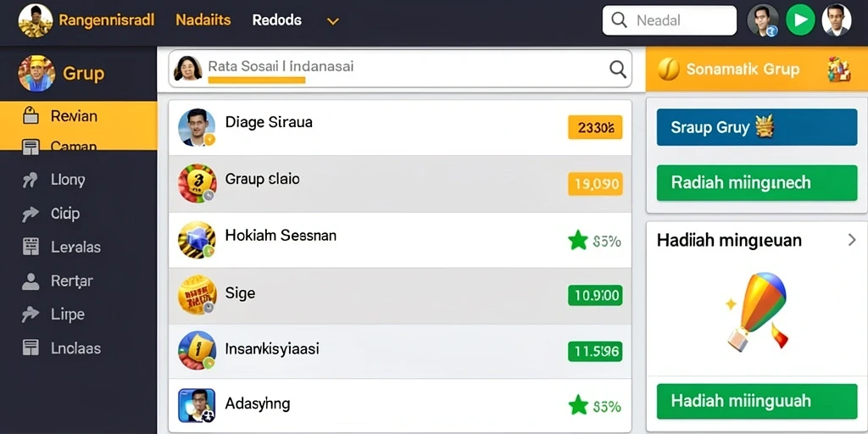
Task: Click the gold coin icon in Sonamatik Grup
Action: (x=669, y=70)
